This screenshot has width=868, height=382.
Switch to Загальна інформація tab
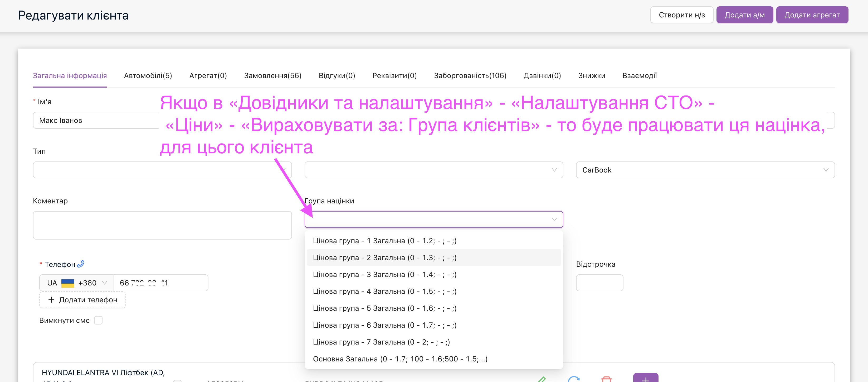click(x=70, y=76)
